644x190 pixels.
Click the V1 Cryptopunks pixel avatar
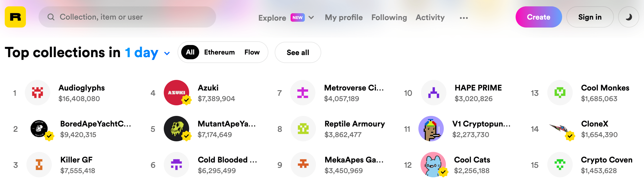(431, 129)
